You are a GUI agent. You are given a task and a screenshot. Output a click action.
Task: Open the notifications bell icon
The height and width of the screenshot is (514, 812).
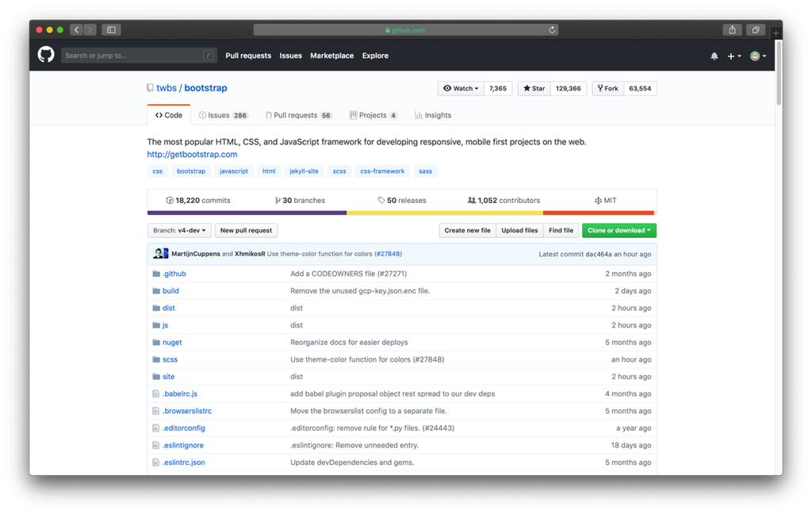[714, 56]
